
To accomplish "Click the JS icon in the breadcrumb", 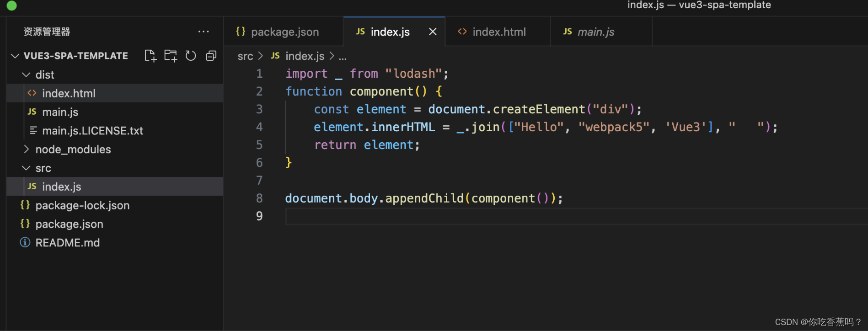I will pos(275,56).
